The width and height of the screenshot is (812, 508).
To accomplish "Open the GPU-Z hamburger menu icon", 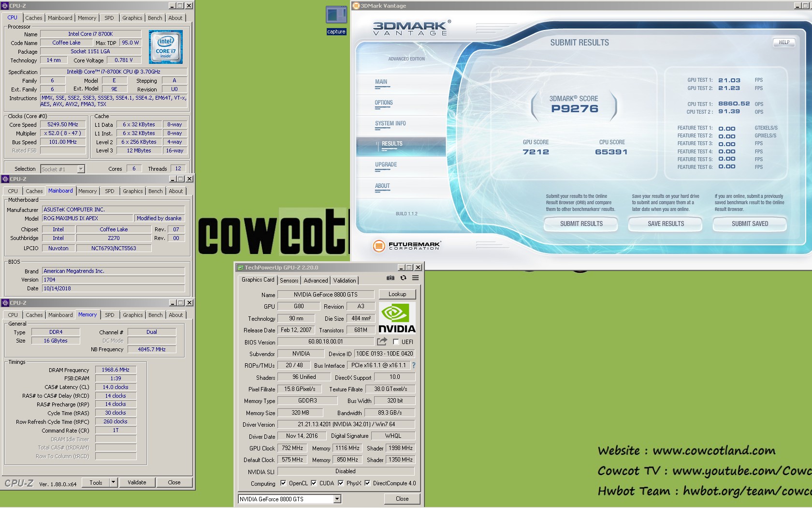I will click(x=415, y=278).
